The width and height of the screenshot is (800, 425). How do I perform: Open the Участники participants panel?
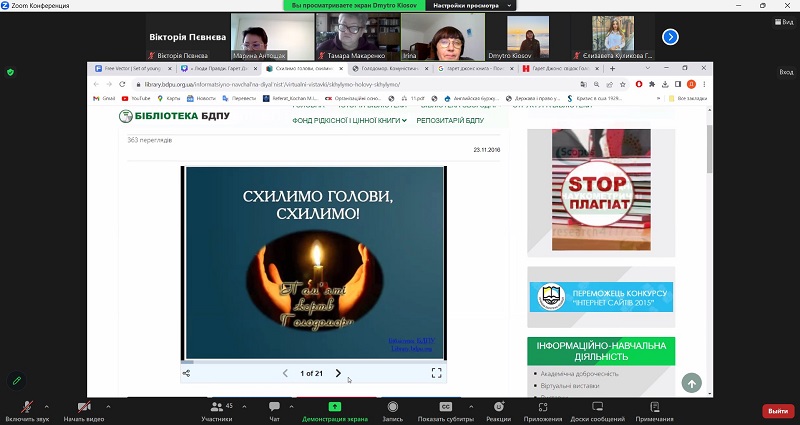point(217,412)
